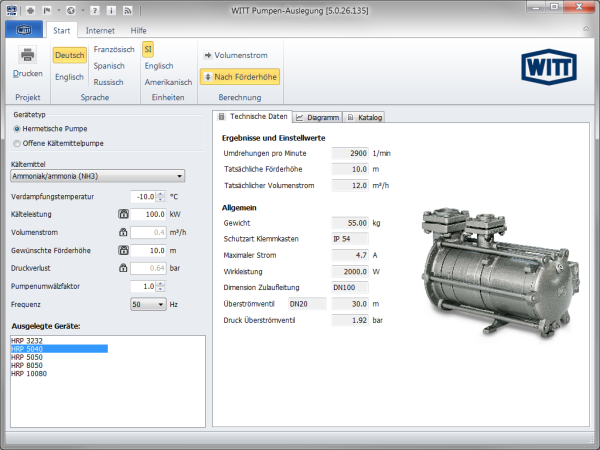Open the Internet ribbon tab
The image size is (600, 450).
100,31
